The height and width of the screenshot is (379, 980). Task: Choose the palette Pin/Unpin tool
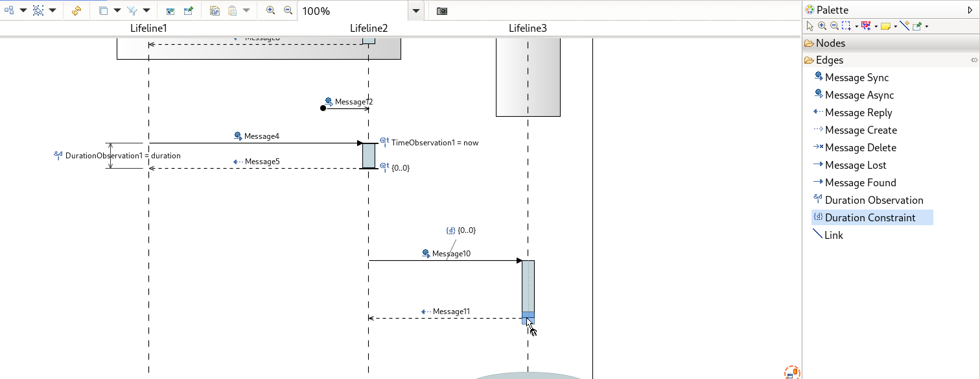(917, 26)
